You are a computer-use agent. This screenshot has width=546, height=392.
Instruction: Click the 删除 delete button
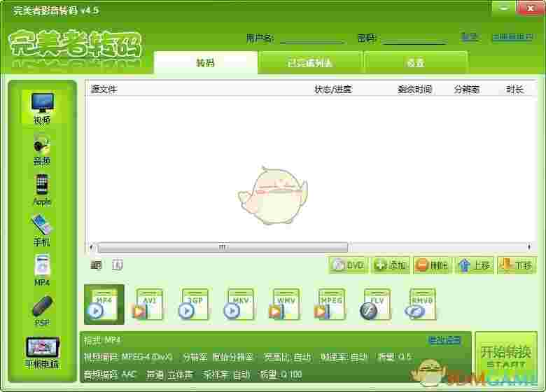pos(433,265)
